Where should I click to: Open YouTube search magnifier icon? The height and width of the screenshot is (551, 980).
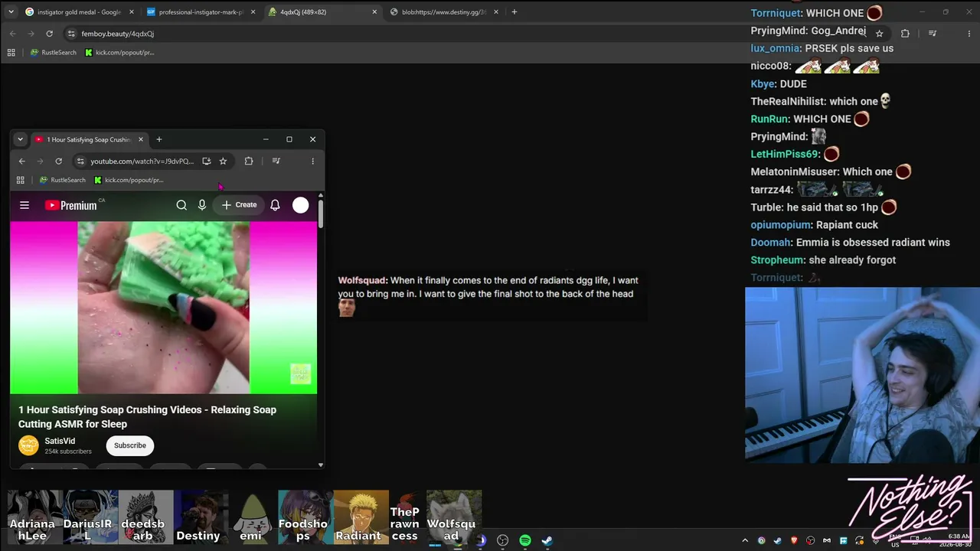181,205
